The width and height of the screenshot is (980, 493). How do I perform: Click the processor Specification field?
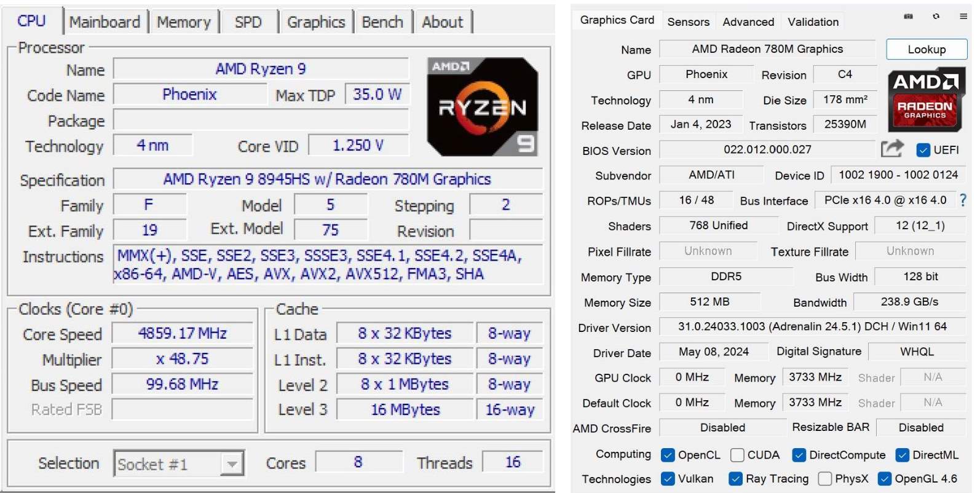click(327, 179)
